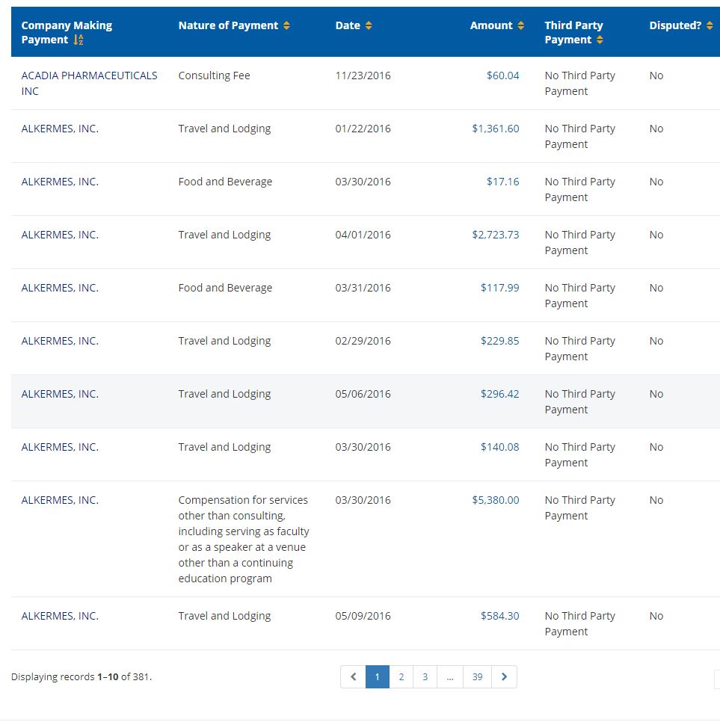Open ALKERMES link for $584.30 row
The width and height of the screenshot is (720, 728).
[x=60, y=616]
